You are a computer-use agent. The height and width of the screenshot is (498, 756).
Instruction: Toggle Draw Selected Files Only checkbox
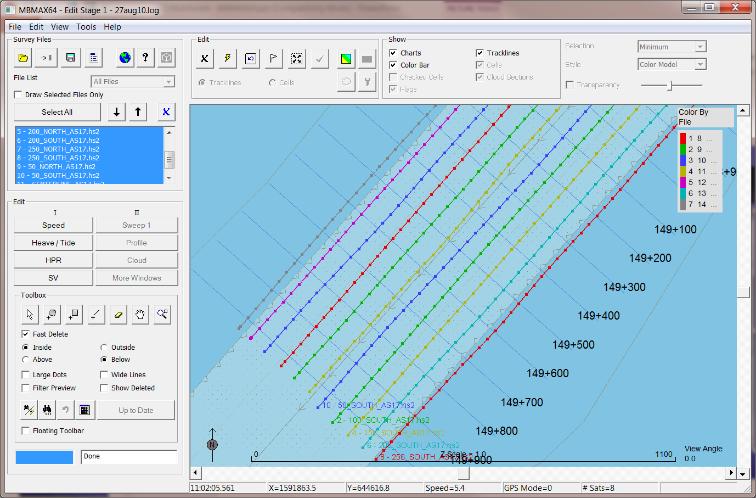(18, 94)
